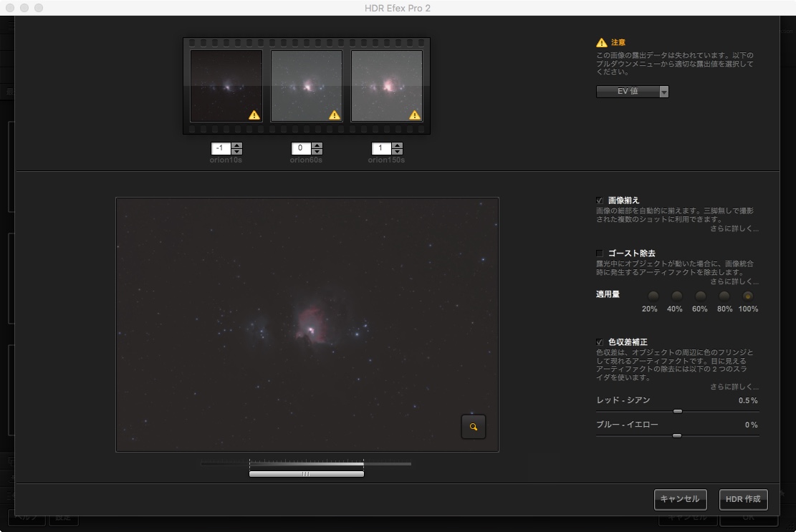Click the HDR 作成 button
The width and height of the screenshot is (796, 532).
tap(743, 499)
